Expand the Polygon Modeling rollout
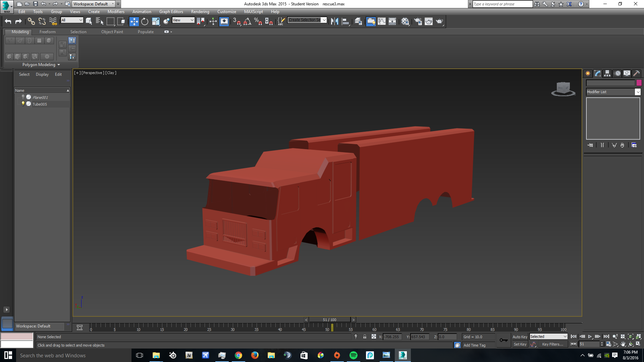 pyautogui.click(x=41, y=65)
